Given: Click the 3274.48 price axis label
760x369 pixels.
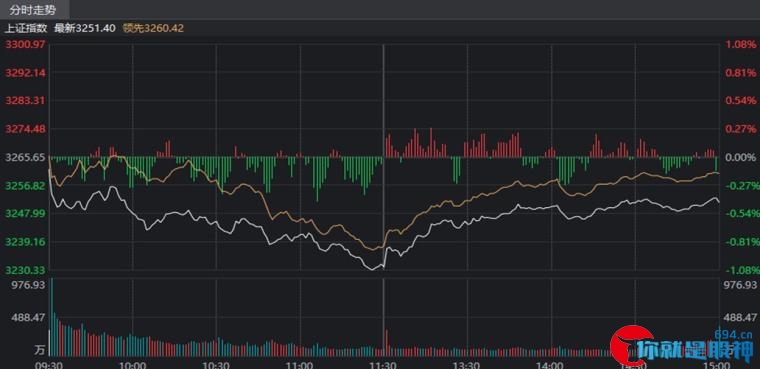Looking at the screenshot, I should [x=25, y=129].
